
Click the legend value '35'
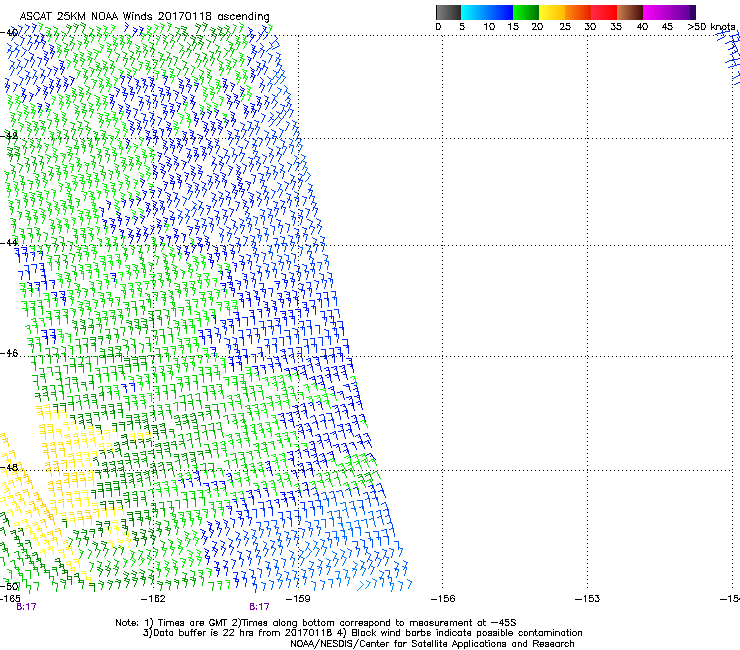(616, 27)
